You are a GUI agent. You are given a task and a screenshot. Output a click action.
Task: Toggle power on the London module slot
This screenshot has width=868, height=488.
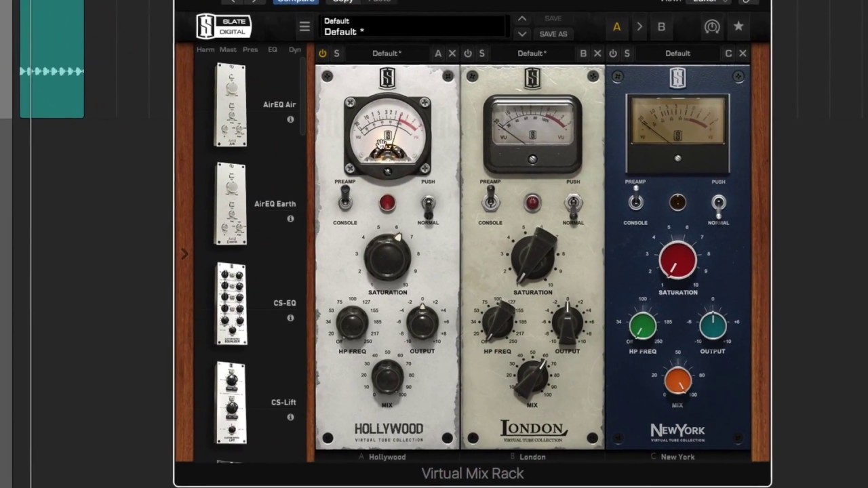pyautogui.click(x=467, y=54)
